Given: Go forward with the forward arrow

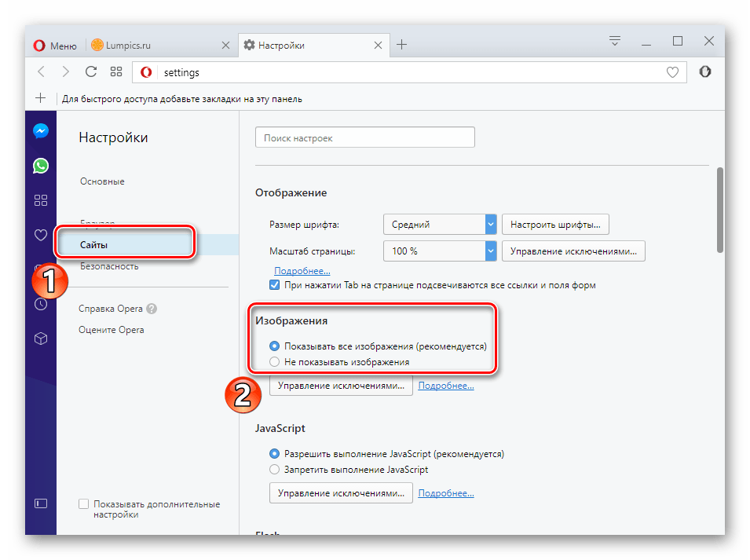Looking at the screenshot, I should [65, 71].
